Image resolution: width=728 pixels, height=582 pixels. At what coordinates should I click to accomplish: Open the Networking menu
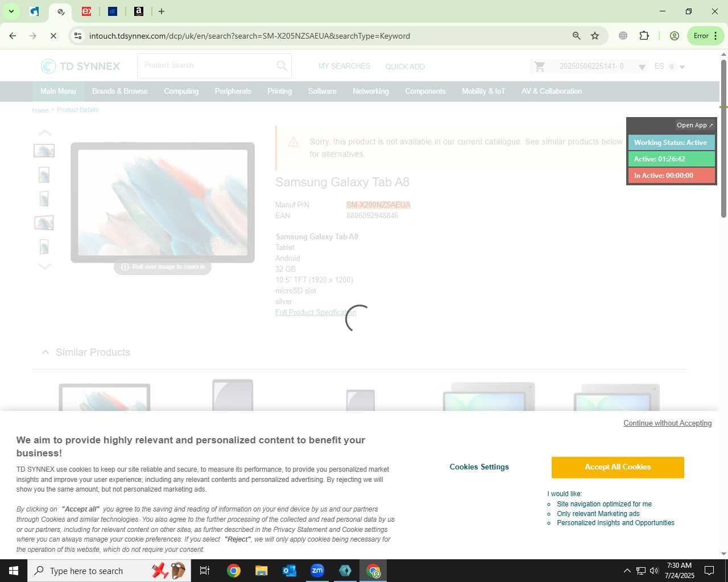click(x=371, y=92)
